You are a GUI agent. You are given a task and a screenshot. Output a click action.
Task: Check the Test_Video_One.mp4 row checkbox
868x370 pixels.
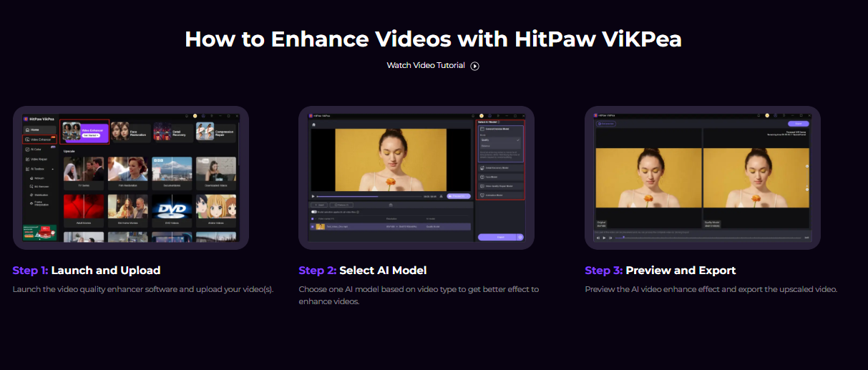coord(312,227)
